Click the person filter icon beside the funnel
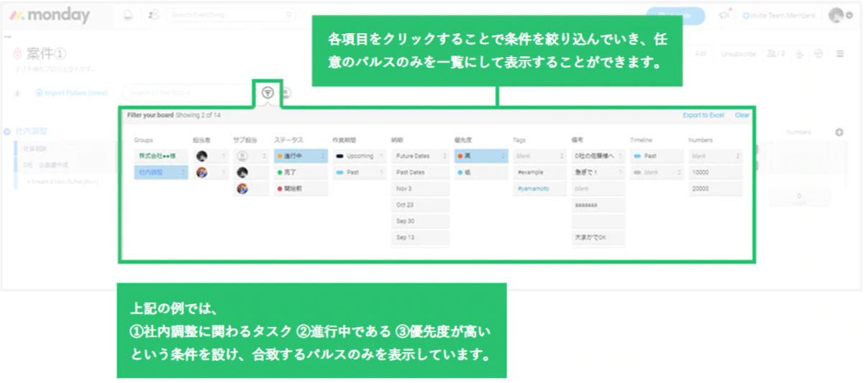The width and height of the screenshot is (868, 383). pos(286,93)
